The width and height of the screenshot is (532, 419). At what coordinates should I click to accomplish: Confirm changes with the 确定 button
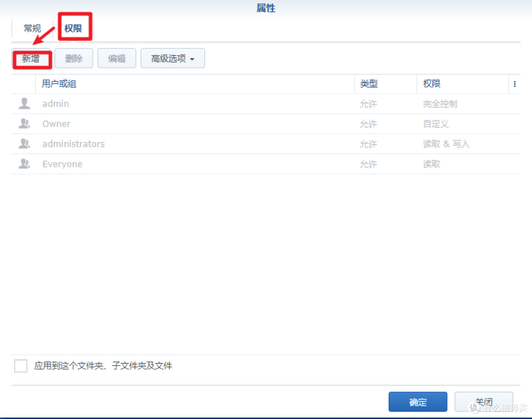(x=418, y=402)
